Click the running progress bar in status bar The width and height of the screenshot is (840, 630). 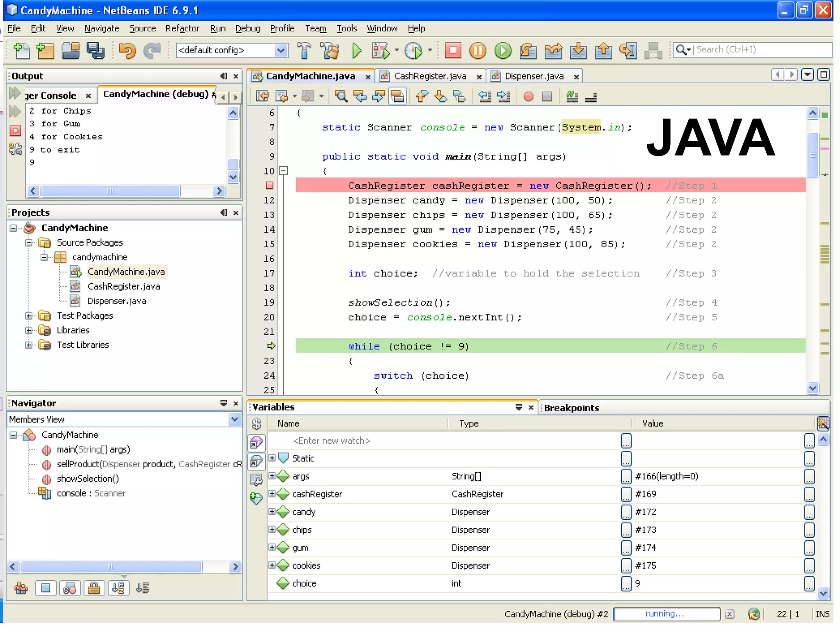pyautogui.click(x=667, y=614)
